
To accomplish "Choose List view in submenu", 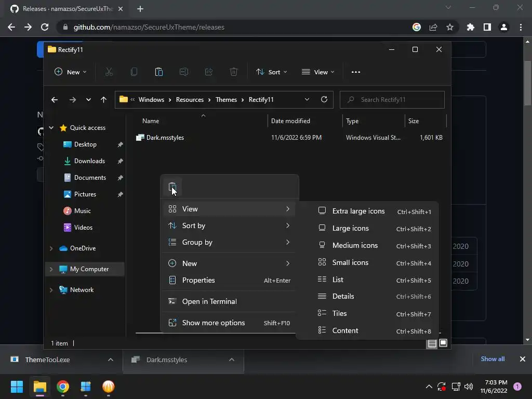I will [368, 280].
